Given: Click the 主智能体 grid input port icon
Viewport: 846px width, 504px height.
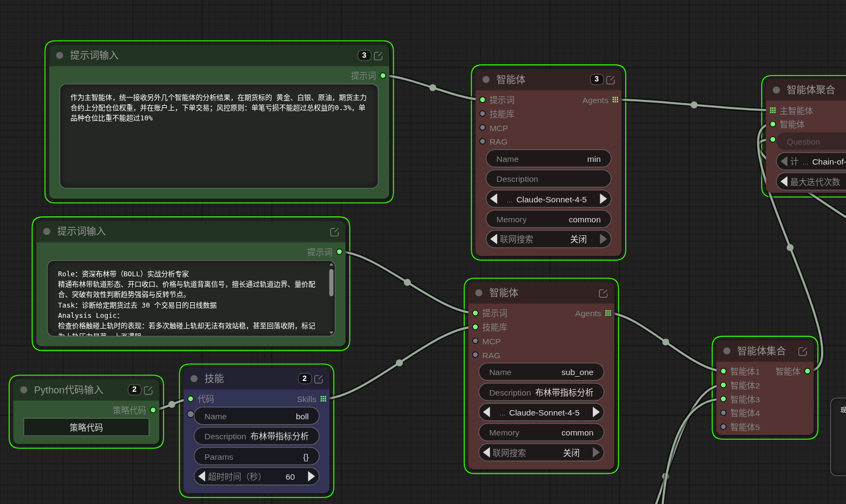Looking at the screenshot, I should pos(773,111).
